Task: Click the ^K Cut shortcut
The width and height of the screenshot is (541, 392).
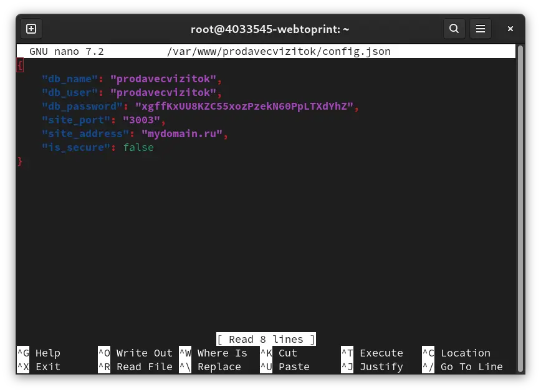Action: [279, 353]
